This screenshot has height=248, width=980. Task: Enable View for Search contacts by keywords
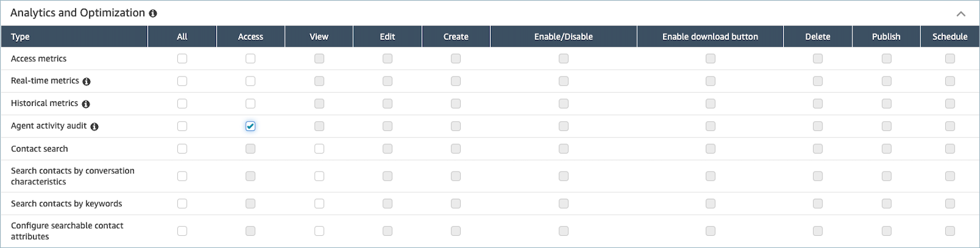point(319,203)
